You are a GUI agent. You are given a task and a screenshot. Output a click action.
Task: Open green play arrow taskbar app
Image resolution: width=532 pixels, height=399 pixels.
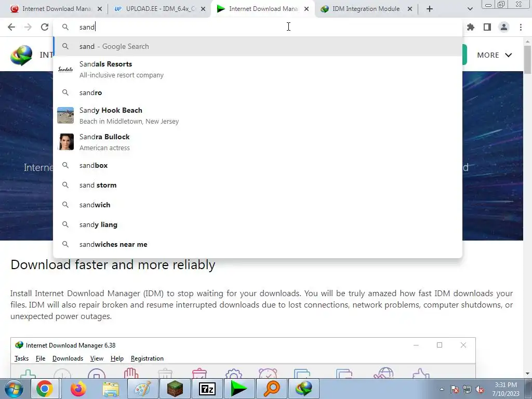239,389
